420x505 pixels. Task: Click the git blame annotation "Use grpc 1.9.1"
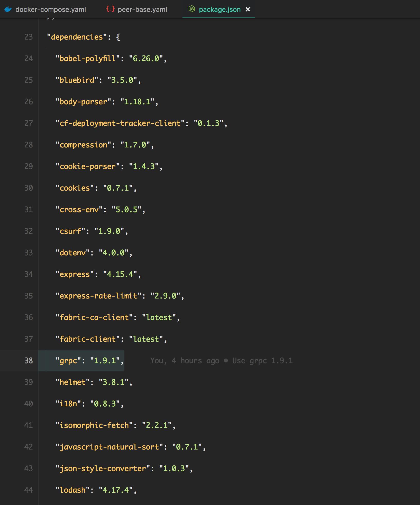[262, 361]
